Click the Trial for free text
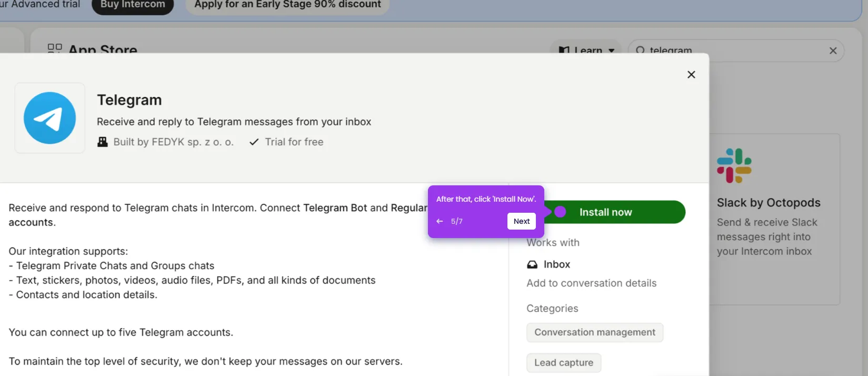Screen dimensions: 868x376 [x=294, y=142]
